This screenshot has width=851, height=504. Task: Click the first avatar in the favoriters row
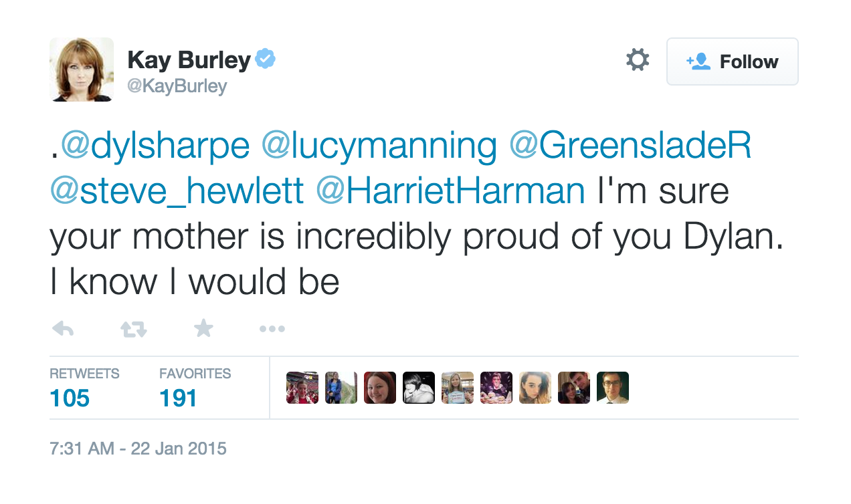[302, 388]
